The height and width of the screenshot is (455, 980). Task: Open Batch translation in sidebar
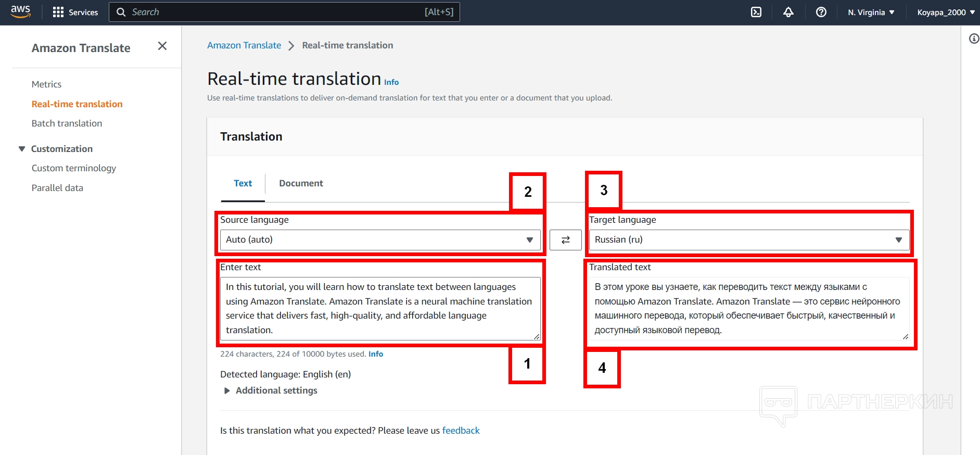[67, 123]
